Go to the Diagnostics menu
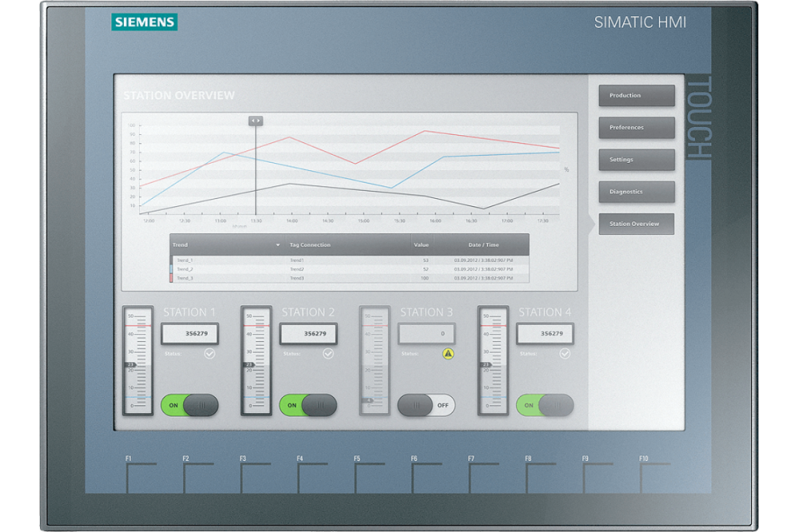 click(x=636, y=192)
